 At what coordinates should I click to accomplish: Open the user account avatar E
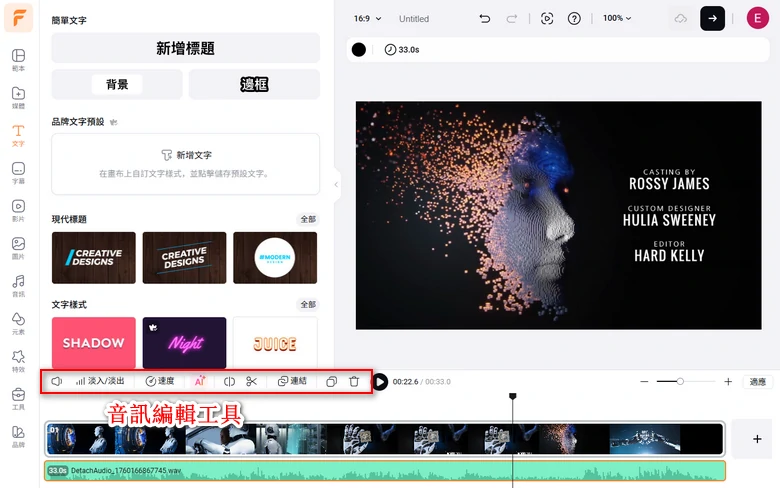758,18
